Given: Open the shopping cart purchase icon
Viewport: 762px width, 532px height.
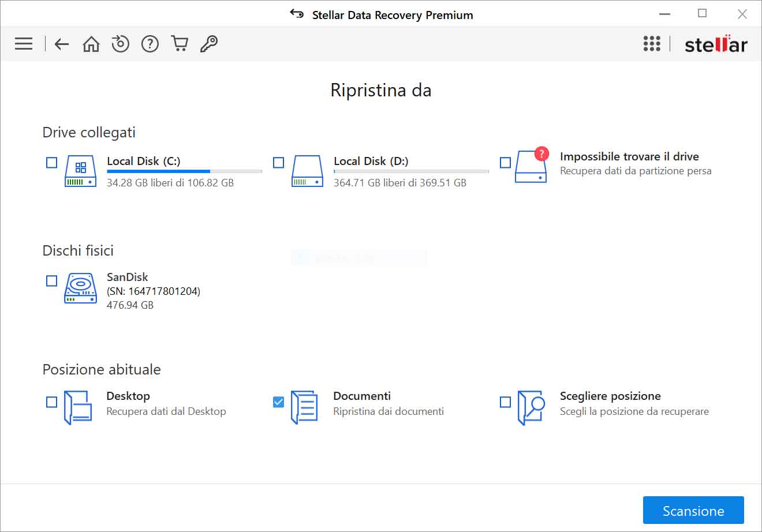Looking at the screenshot, I should (179, 43).
